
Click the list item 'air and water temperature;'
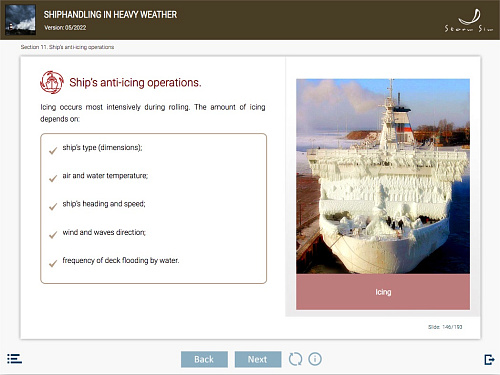pos(105,176)
